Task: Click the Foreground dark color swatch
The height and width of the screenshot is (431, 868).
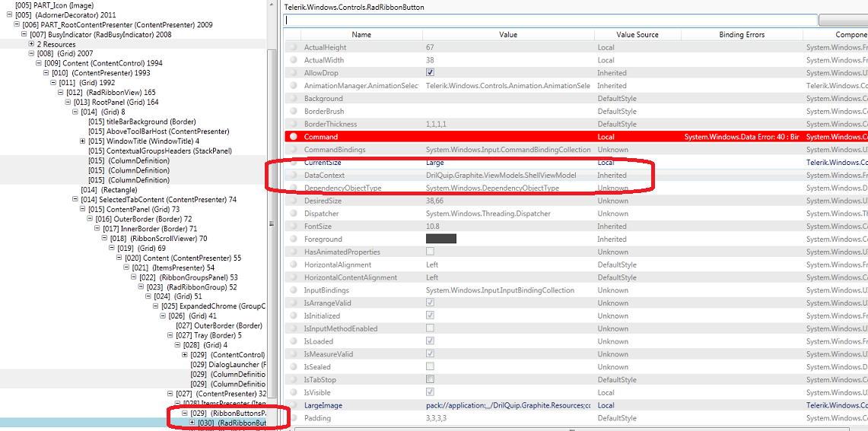Action: tap(441, 239)
